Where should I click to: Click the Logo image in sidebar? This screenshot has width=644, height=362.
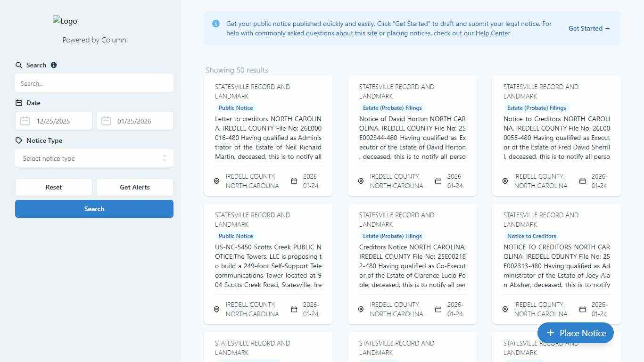click(65, 21)
